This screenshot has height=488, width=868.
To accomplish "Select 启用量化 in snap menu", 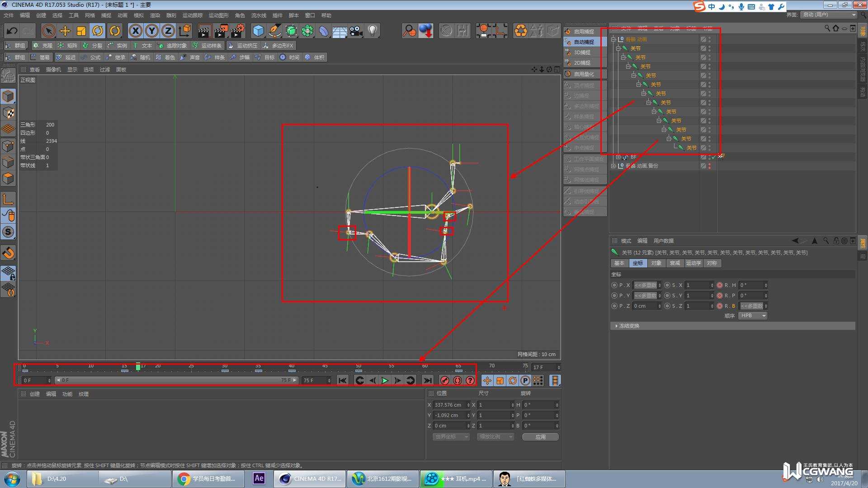I will 584,74.
